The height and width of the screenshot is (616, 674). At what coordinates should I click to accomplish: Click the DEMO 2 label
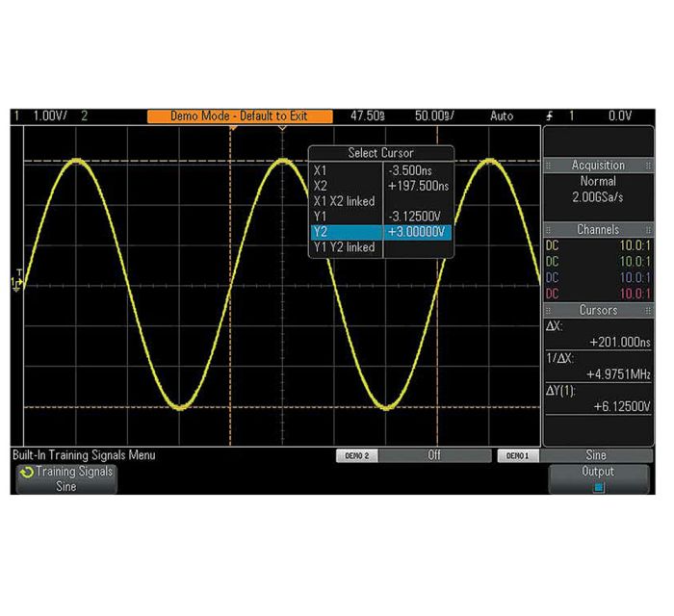pos(357,456)
